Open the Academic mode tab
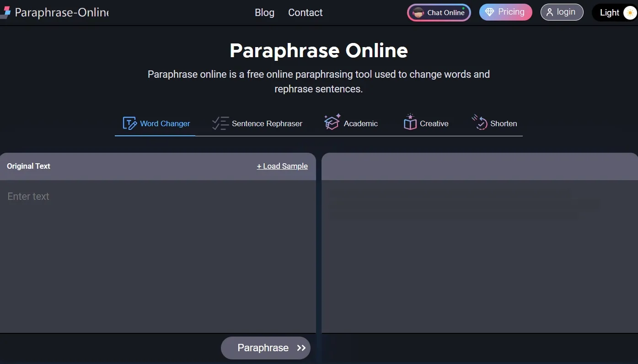 coord(351,123)
